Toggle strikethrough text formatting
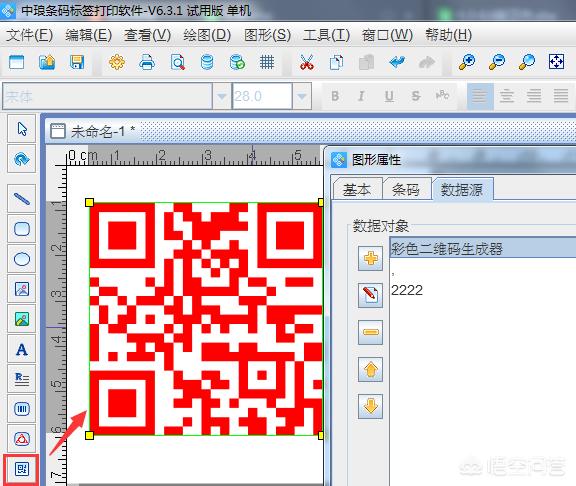The image size is (576, 486). point(416,96)
